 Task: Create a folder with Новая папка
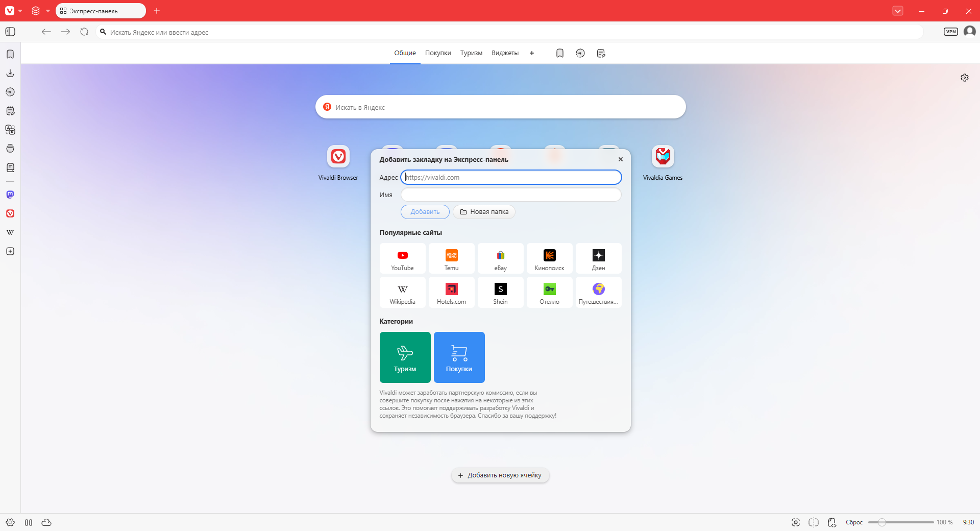coord(484,212)
